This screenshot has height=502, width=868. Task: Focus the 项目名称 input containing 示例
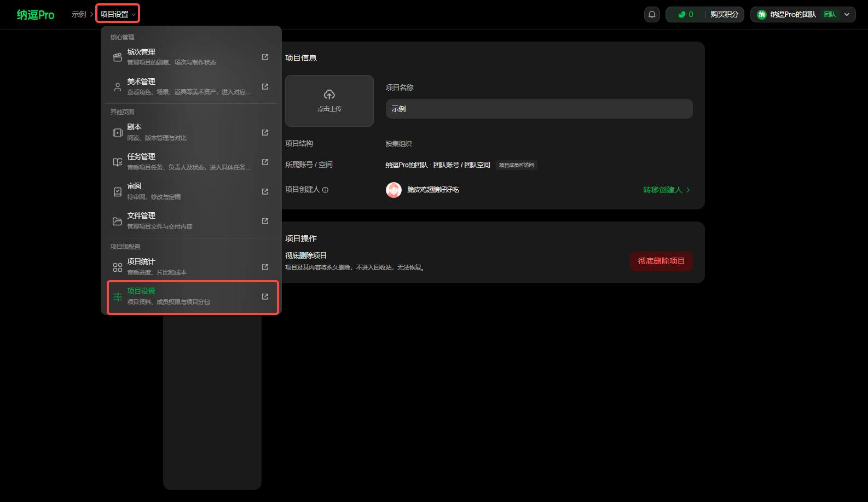pyautogui.click(x=539, y=109)
